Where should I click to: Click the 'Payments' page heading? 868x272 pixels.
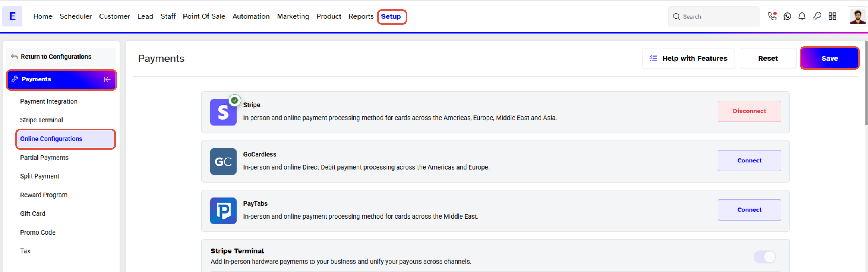pos(161,59)
